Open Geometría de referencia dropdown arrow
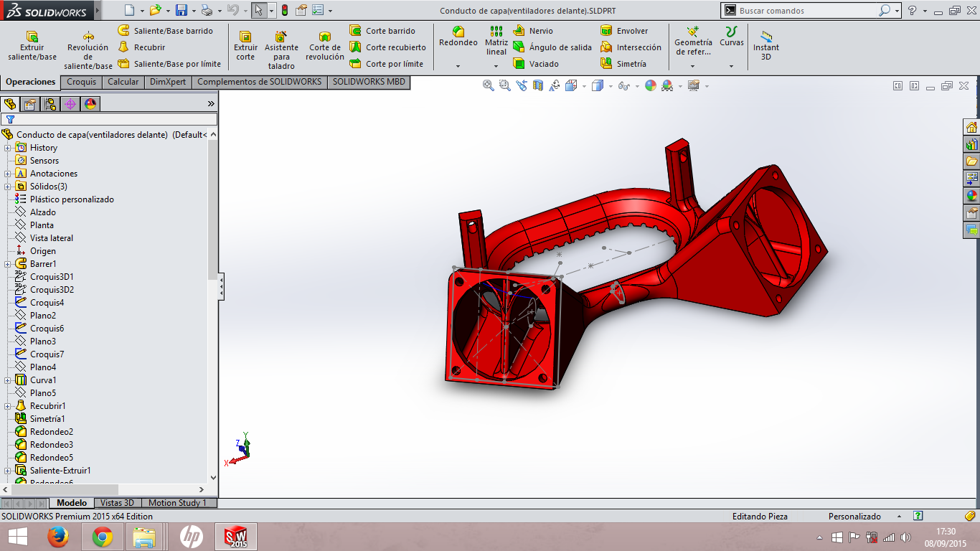The height and width of the screenshot is (551, 980). point(693,66)
